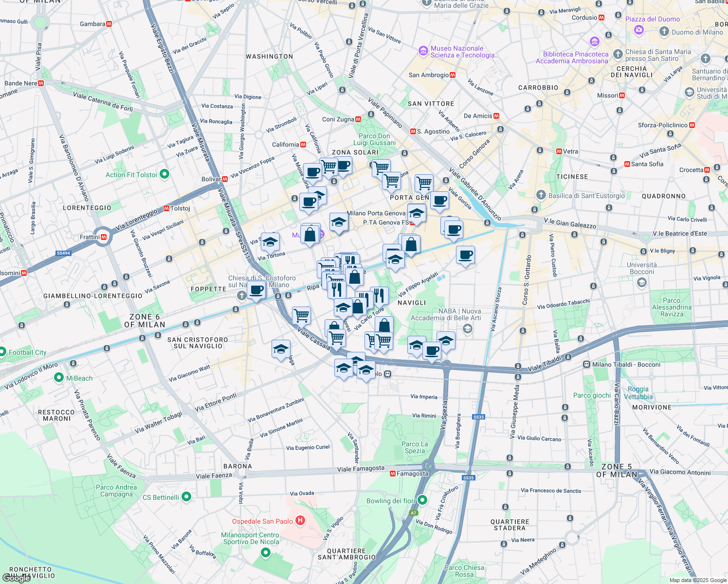
Task: Select the Parco Andrea Campagna label
Action: click(116, 491)
